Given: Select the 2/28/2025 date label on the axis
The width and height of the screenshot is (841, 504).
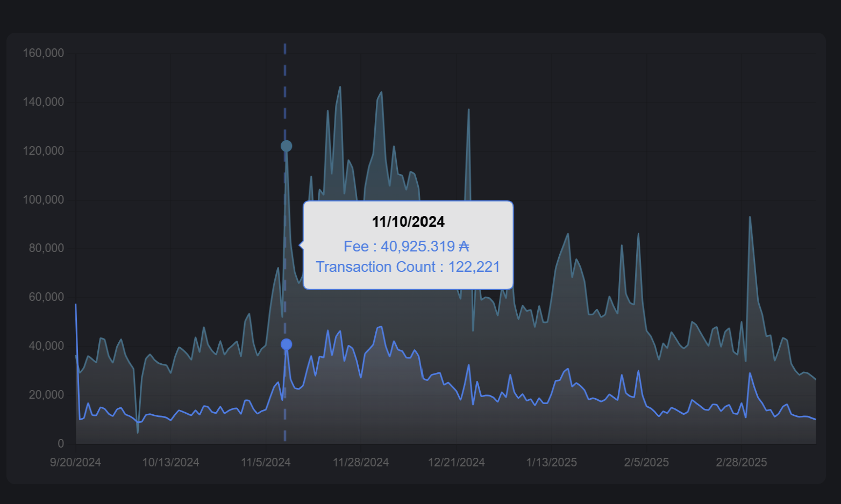Looking at the screenshot, I should pyautogui.click(x=741, y=463).
